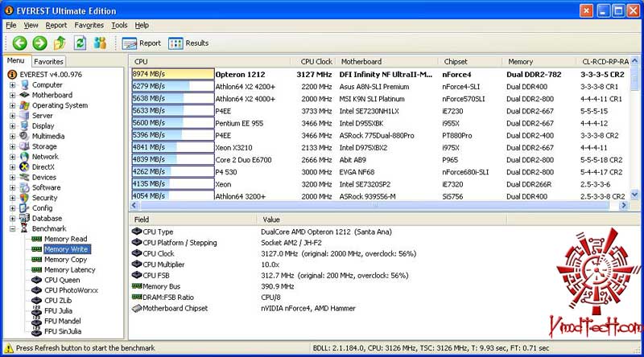Select the Storage tree item

click(x=44, y=146)
